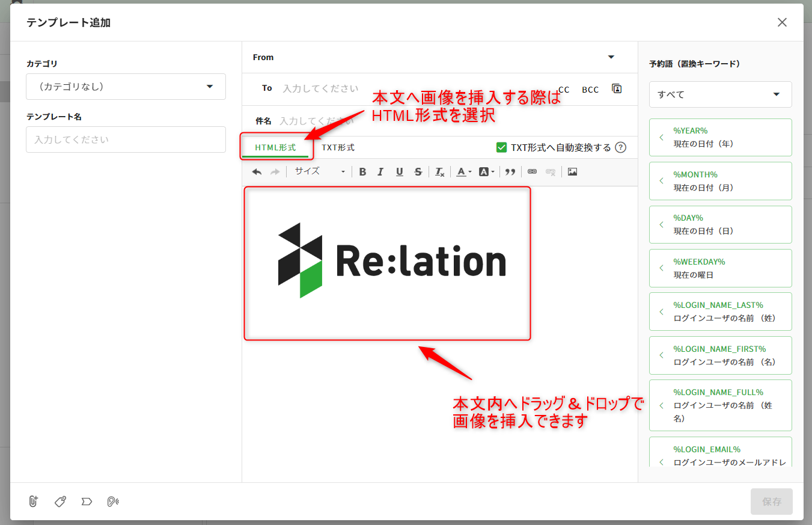The height and width of the screenshot is (525, 812).
Task: Click the BCC link
Action: [x=590, y=90]
